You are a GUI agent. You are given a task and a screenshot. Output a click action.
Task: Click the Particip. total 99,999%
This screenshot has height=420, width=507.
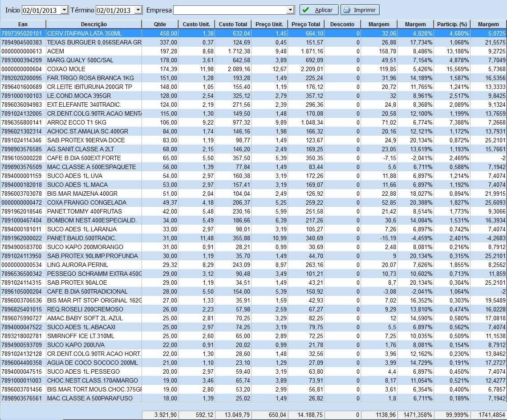click(x=457, y=415)
